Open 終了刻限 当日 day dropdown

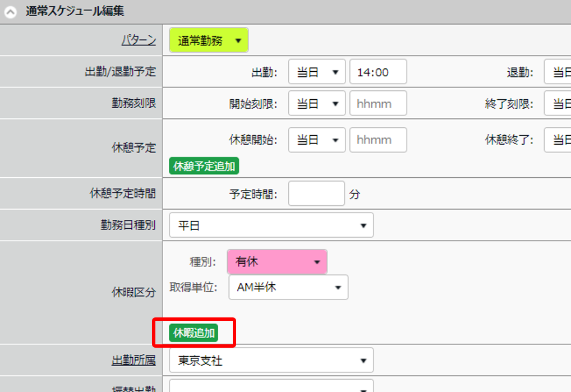(x=558, y=103)
